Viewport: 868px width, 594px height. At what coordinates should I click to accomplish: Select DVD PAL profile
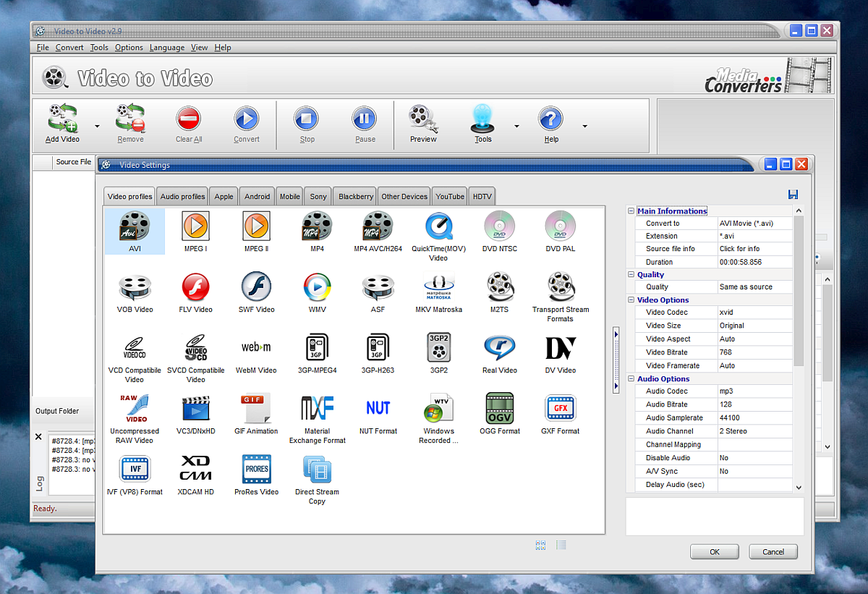click(560, 232)
